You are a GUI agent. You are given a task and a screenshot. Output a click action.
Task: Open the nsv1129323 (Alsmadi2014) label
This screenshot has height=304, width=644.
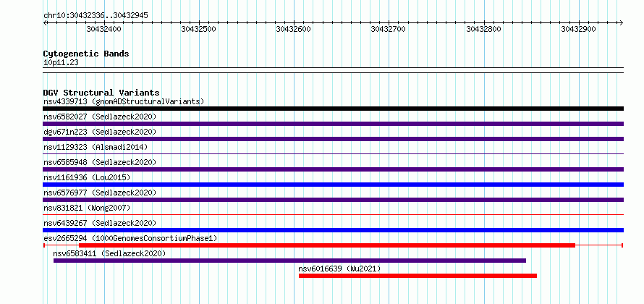click(96, 147)
